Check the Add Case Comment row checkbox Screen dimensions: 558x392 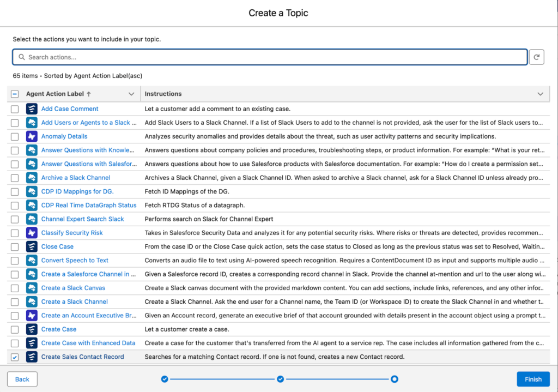[14, 108]
